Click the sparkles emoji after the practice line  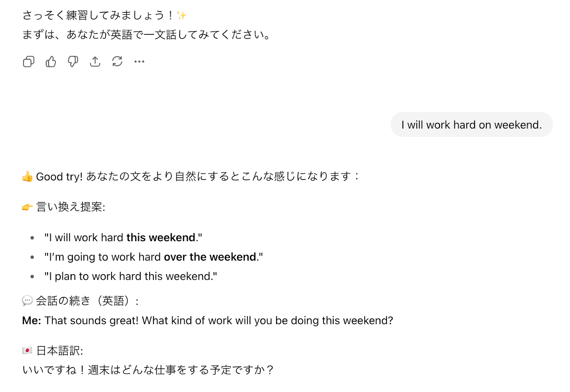click(x=181, y=16)
